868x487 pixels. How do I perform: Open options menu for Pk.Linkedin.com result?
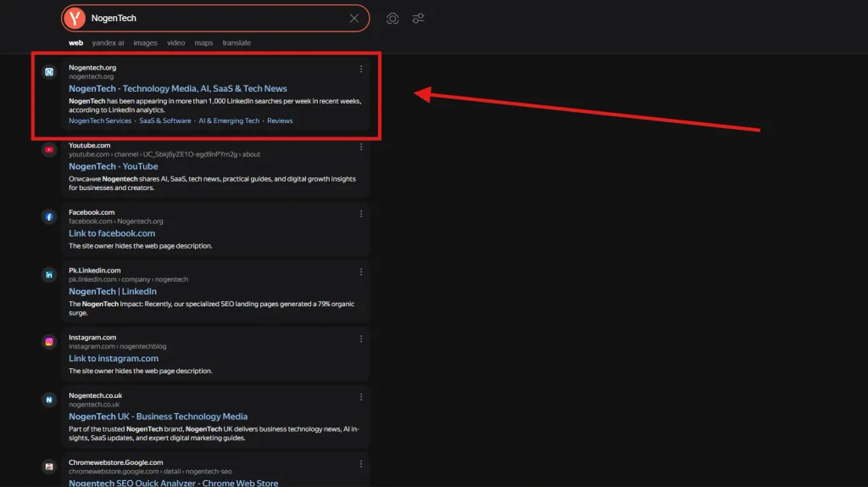(x=361, y=272)
